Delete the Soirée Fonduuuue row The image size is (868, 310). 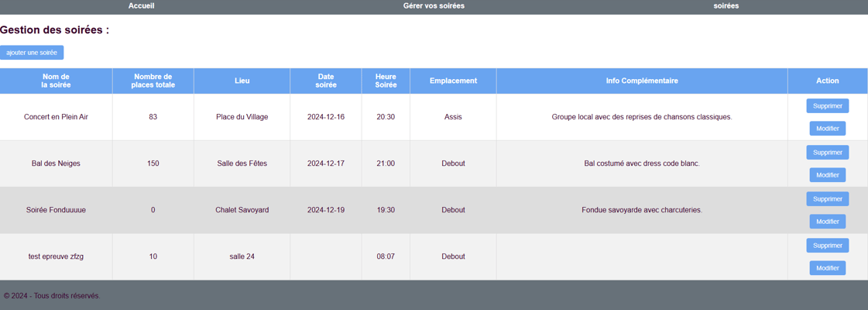pos(828,198)
